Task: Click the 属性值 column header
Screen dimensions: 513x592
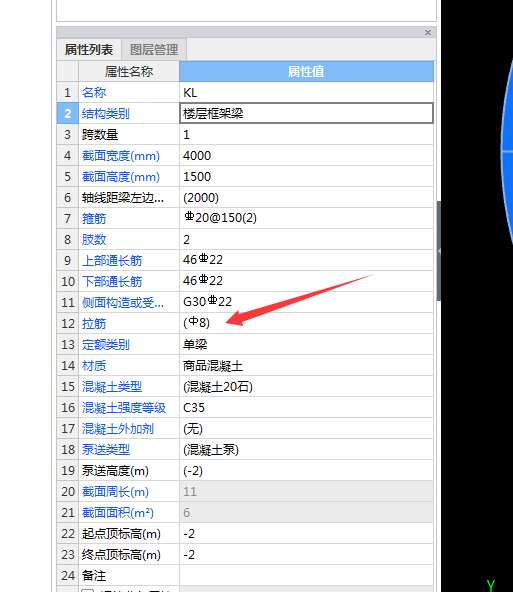Action: pos(306,71)
